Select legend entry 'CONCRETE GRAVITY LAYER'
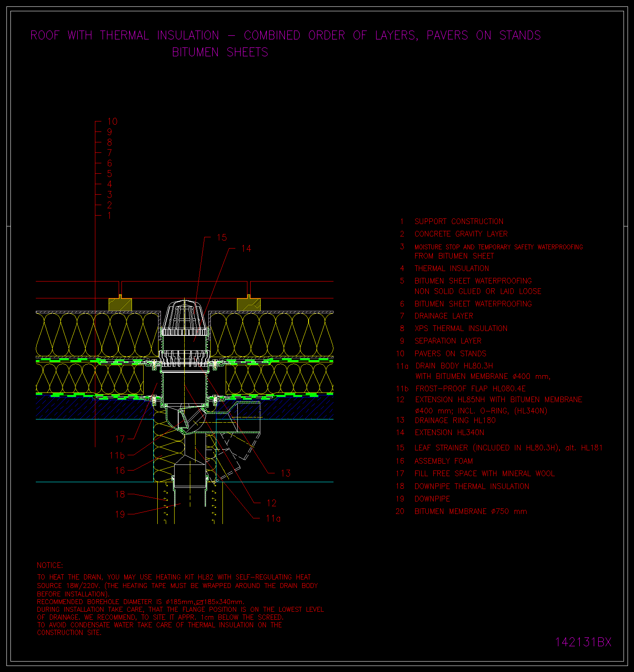Image resolution: width=634 pixels, height=672 pixels. pyautogui.click(x=461, y=234)
